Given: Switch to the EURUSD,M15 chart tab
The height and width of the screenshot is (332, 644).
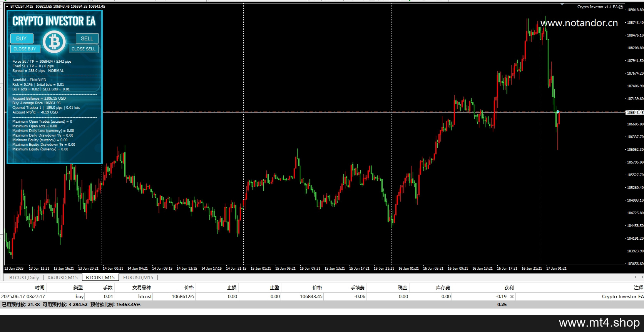Looking at the screenshot, I should click(x=138, y=277).
